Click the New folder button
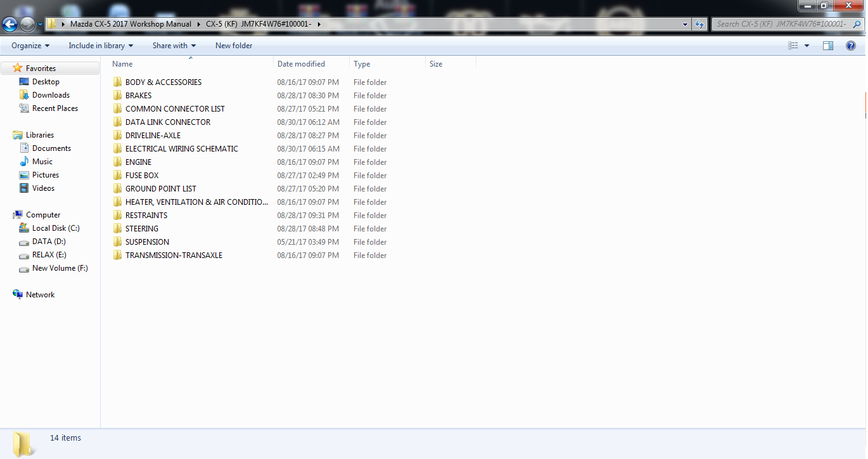The width and height of the screenshot is (868, 459). (234, 46)
